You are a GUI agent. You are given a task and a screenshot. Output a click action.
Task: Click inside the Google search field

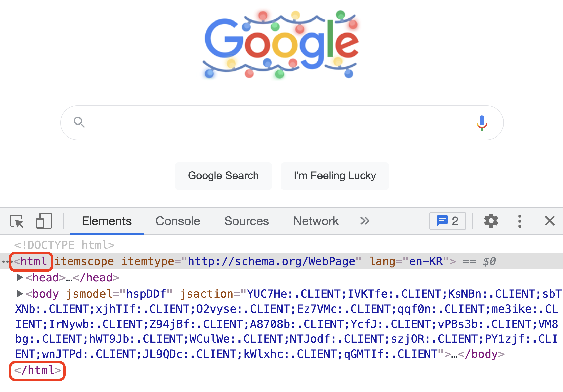(x=278, y=123)
